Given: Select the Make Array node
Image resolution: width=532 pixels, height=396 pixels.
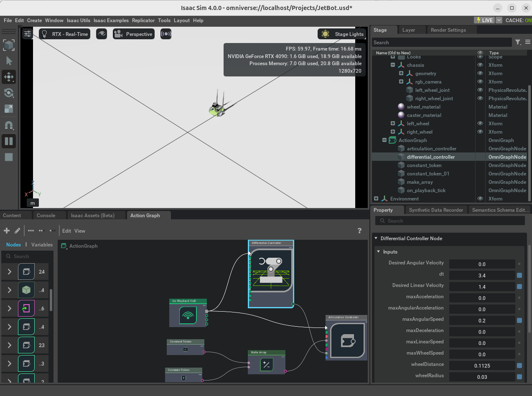Looking at the screenshot, I should 267,362.
